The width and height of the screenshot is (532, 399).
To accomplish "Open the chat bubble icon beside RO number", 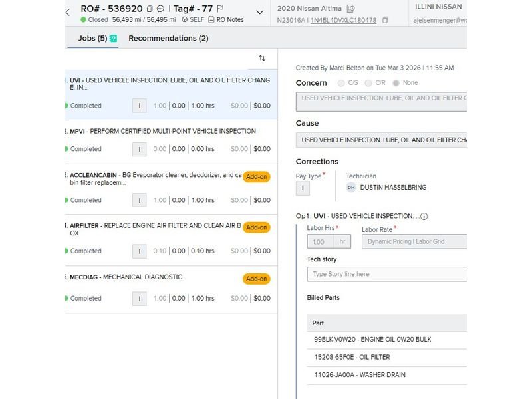I will [160, 9].
